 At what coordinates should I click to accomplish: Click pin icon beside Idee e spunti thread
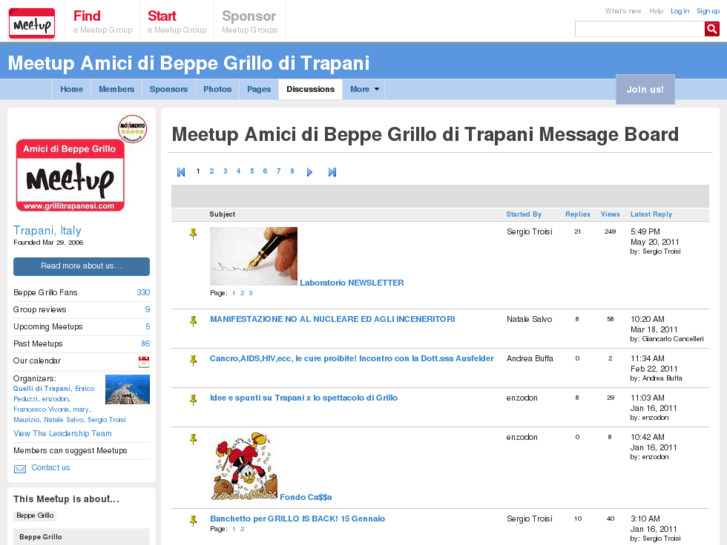(x=193, y=399)
